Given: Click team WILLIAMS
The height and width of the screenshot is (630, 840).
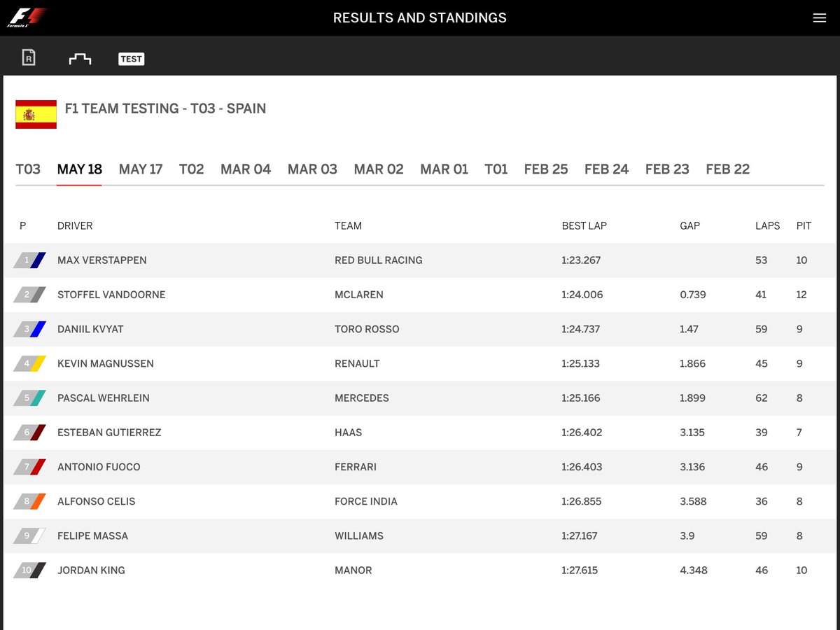Looking at the screenshot, I should point(359,535).
